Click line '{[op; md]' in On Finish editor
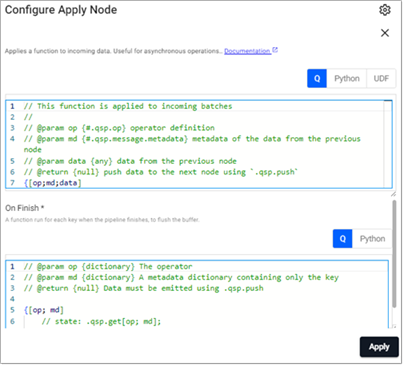 coord(44,310)
